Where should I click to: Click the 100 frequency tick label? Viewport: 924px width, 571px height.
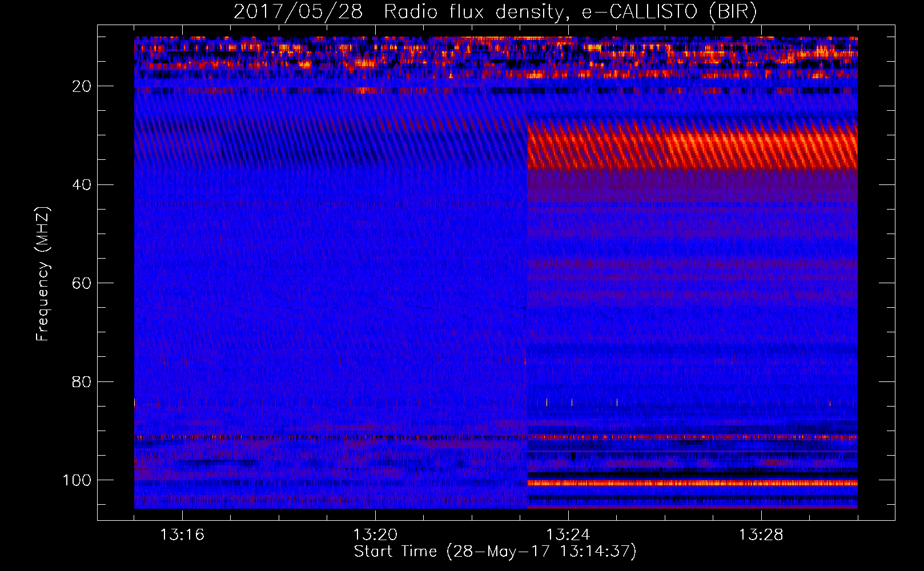pyautogui.click(x=77, y=480)
